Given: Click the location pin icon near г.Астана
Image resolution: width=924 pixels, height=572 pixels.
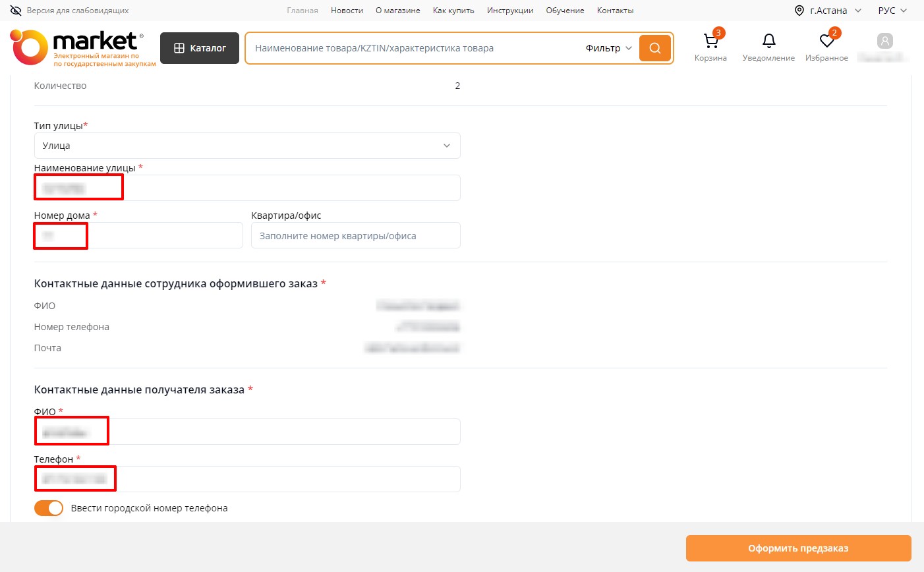Looking at the screenshot, I should click(799, 11).
